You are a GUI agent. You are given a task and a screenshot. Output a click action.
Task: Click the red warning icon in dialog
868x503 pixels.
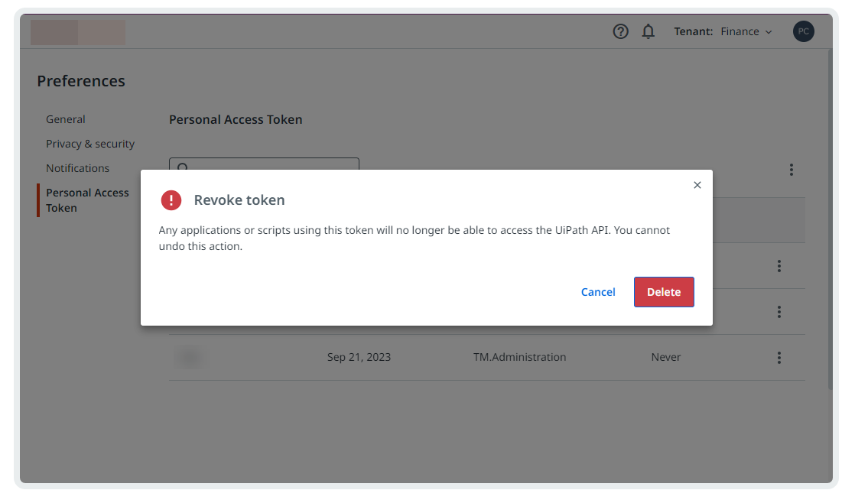(171, 200)
